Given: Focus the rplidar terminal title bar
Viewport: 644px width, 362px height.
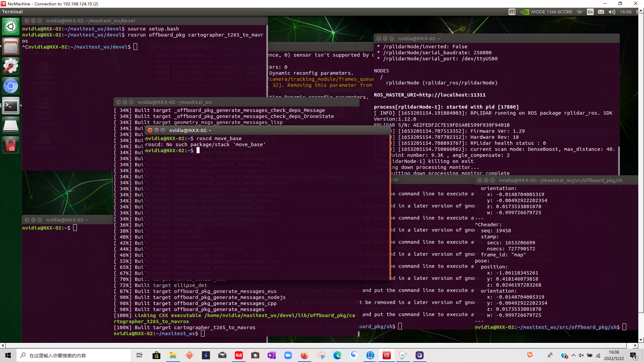Looking at the screenshot, I should pyautogui.click(x=496, y=39).
